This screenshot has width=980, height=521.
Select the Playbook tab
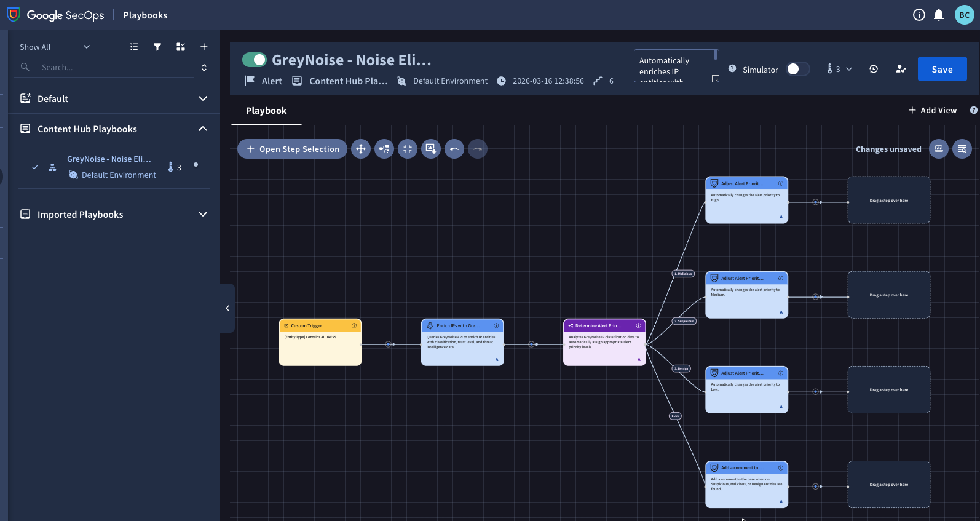(266, 111)
